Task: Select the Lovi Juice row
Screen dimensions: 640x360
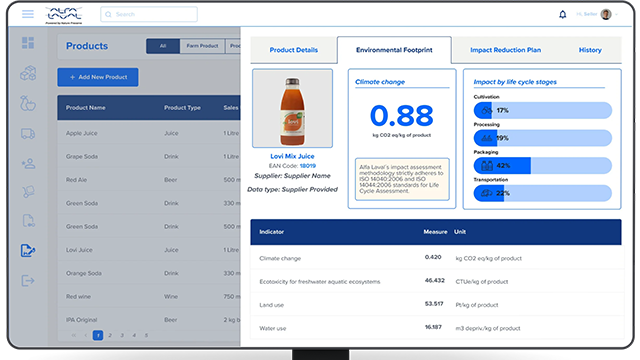Action: [x=149, y=250]
